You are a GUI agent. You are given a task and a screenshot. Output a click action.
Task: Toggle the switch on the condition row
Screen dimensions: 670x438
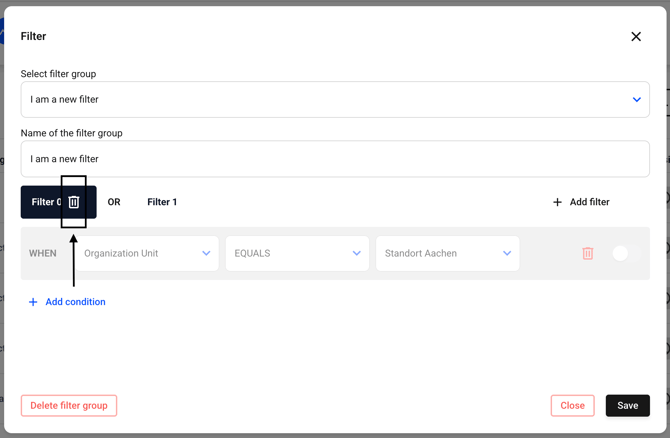coord(626,254)
